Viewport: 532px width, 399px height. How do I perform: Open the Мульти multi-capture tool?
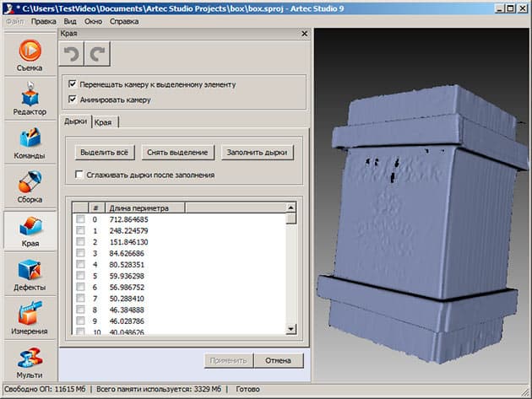click(30, 362)
